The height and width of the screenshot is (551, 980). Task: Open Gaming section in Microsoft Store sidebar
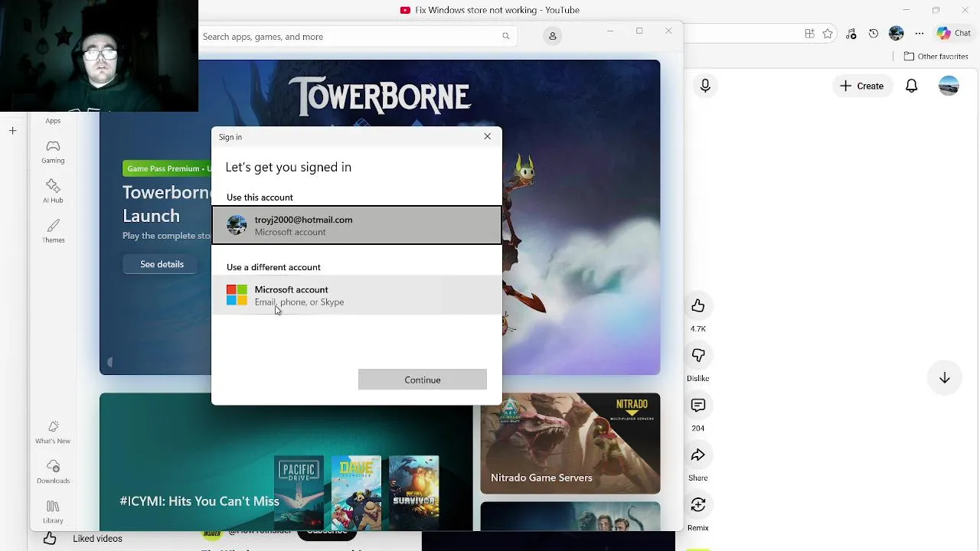pyautogui.click(x=53, y=152)
